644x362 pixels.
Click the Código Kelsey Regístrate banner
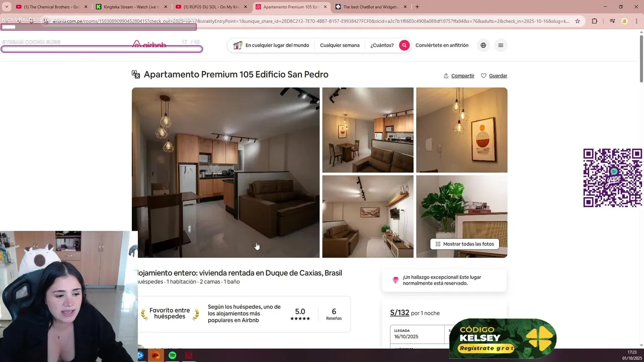pyautogui.click(x=503, y=338)
